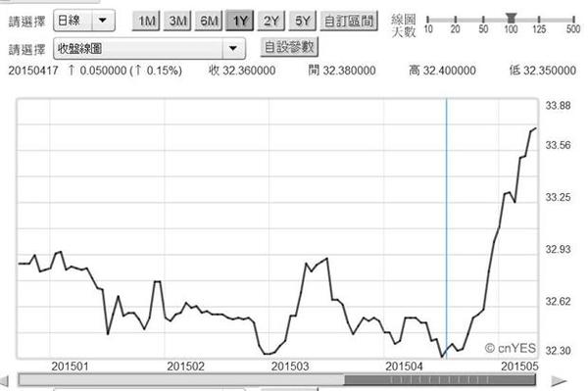This screenshot has height=391, width=588.
Task: Click the light track of timeline scrollbar
Action: tap(181, 380)
